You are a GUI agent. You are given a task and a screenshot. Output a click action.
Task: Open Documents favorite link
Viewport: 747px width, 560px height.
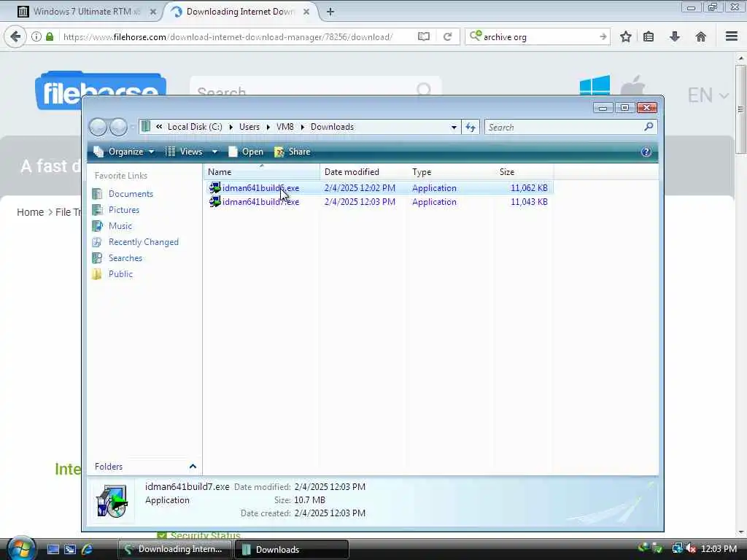pos(123,194)
